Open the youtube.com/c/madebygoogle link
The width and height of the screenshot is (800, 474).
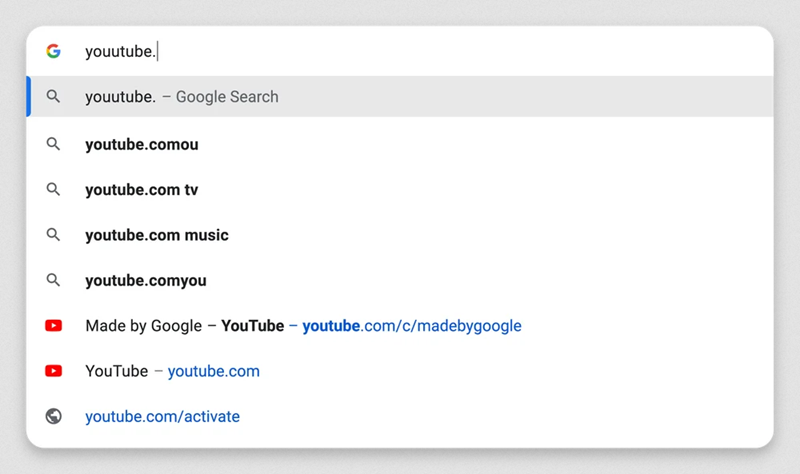[x=412, y=326]
